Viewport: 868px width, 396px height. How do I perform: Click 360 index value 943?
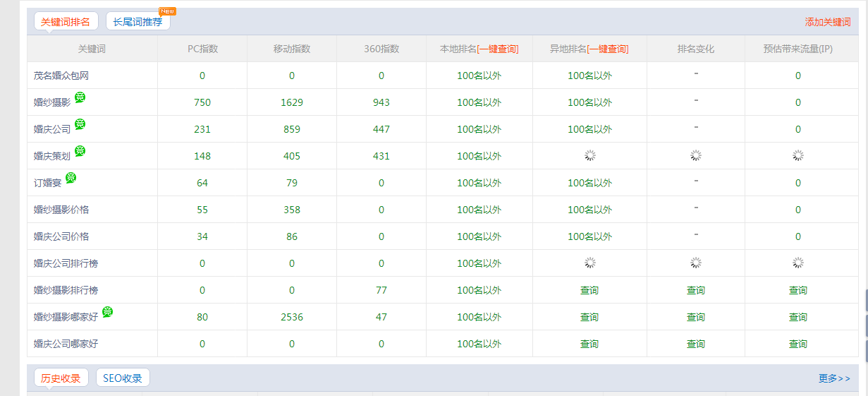pyautogui.click(x=381, y=102)
